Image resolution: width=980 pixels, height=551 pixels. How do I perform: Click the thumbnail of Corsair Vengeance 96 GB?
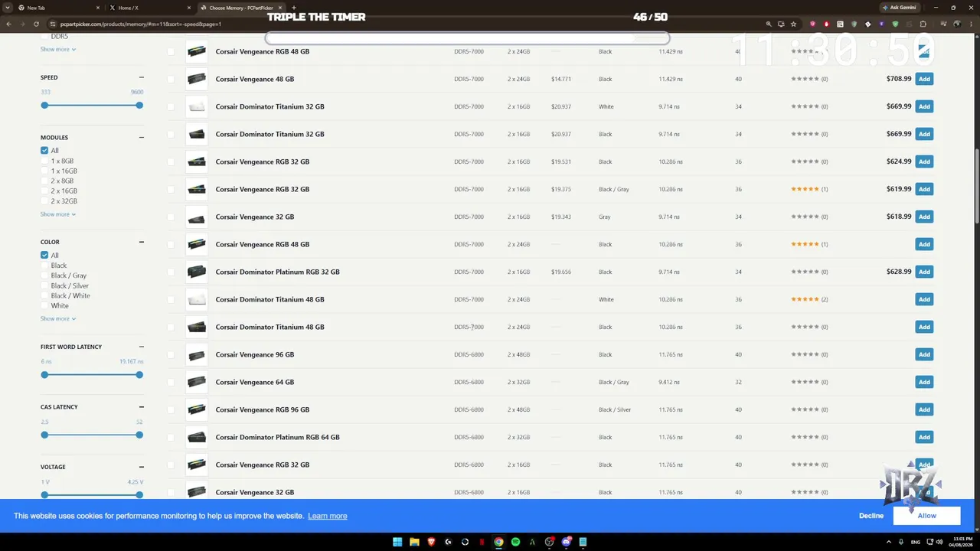pyautogui.click(x=197, y=354)
